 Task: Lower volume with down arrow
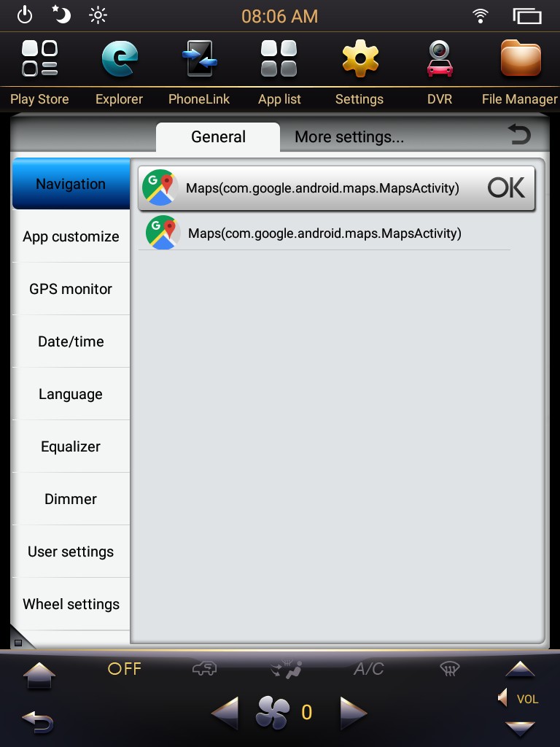(520, 729)
